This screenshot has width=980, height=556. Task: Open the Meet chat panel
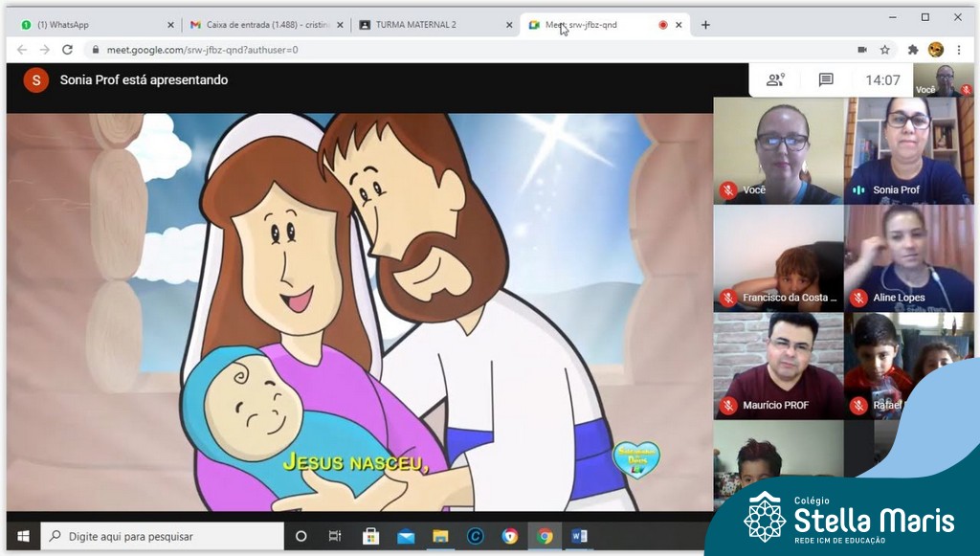coord(826,80)
